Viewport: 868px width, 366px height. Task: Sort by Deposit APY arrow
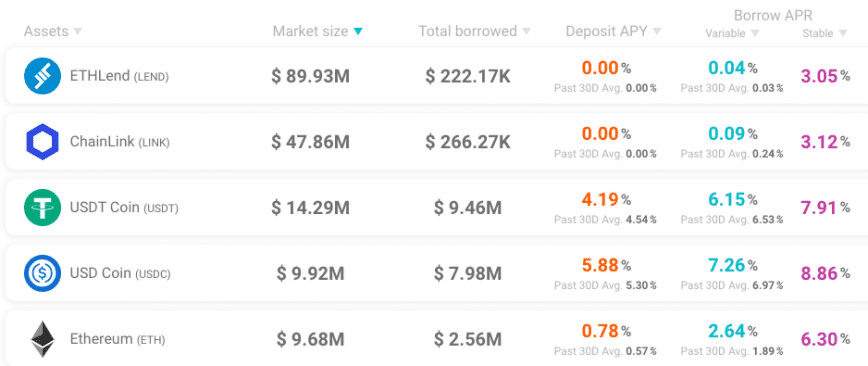[657, 32]
